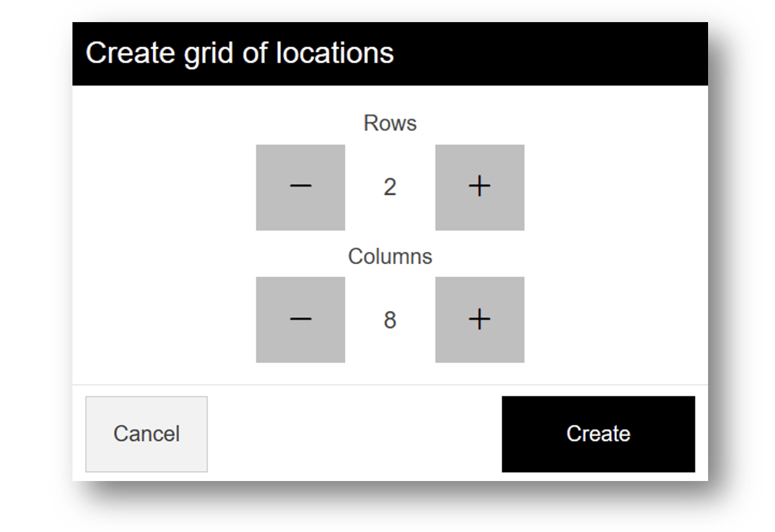
Task: Increase the Rows count with plus
Action: pos(480,187)
